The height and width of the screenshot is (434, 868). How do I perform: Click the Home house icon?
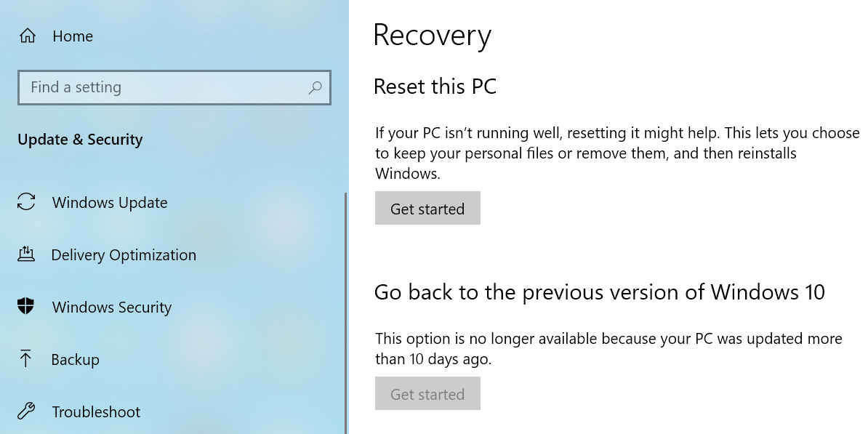(x=26, y=36)
